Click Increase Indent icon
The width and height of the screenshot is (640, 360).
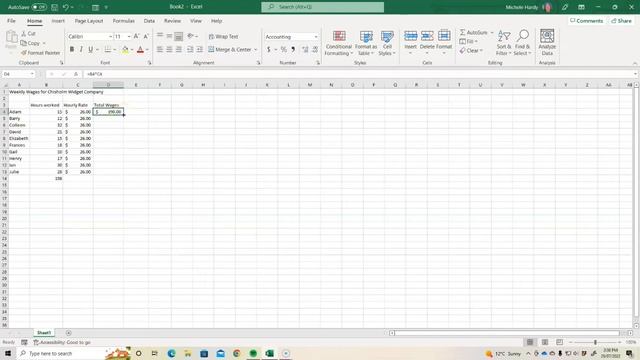coord(200,49)
